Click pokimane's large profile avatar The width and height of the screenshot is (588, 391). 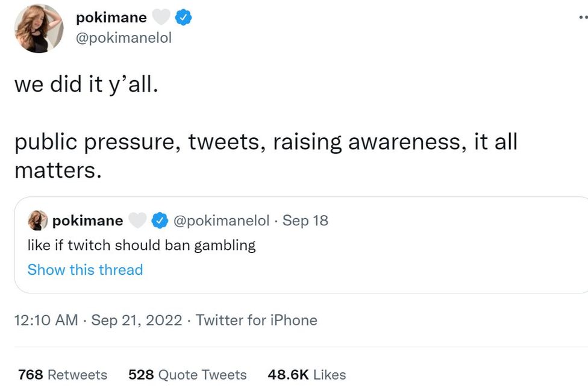(38, 28)
